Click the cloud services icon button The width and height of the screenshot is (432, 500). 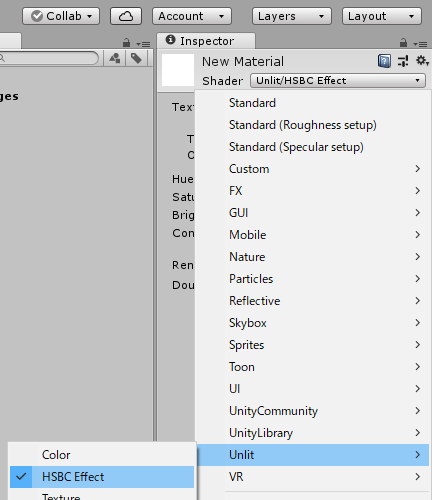(126, 16)
